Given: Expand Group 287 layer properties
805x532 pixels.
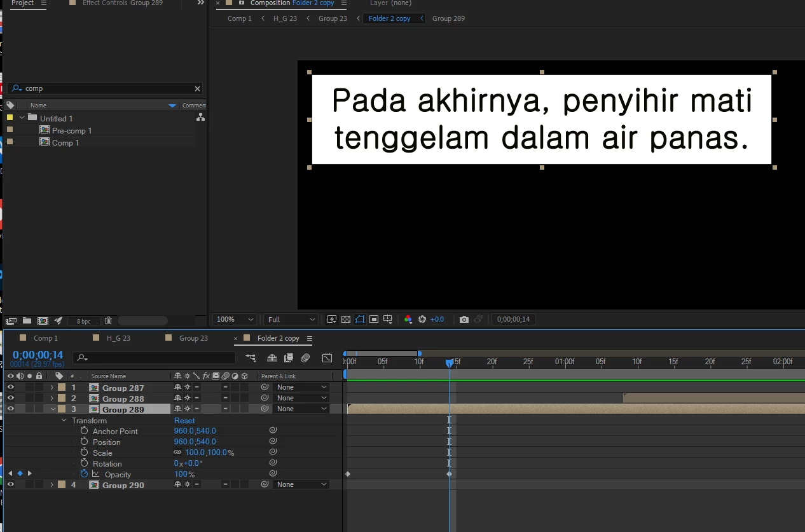Looking at the screenshot, I should (x=52, y=388).
